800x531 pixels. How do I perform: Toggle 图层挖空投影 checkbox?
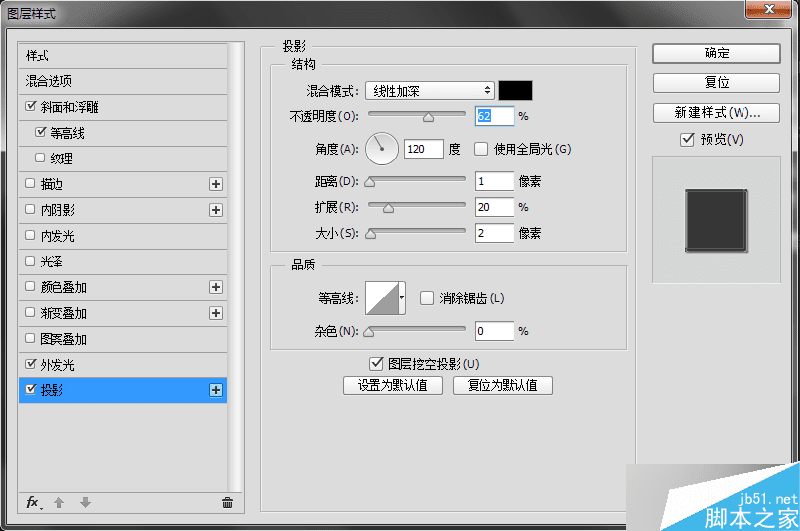(x=376, y=364)
